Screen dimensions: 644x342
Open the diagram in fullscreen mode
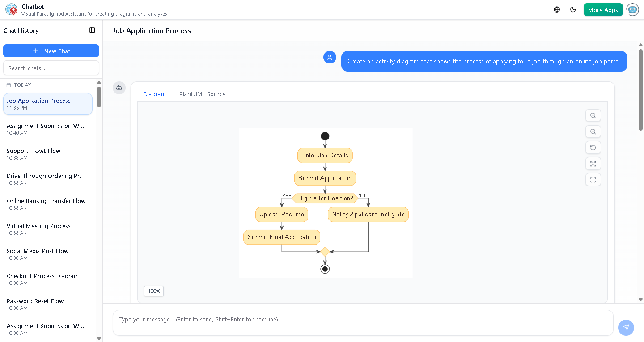click(593, 164)
